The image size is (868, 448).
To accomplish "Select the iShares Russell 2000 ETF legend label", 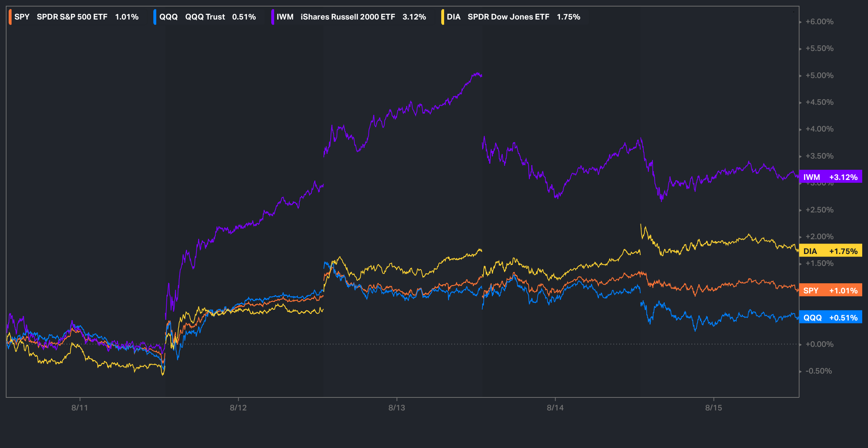I will pos(348,17).
